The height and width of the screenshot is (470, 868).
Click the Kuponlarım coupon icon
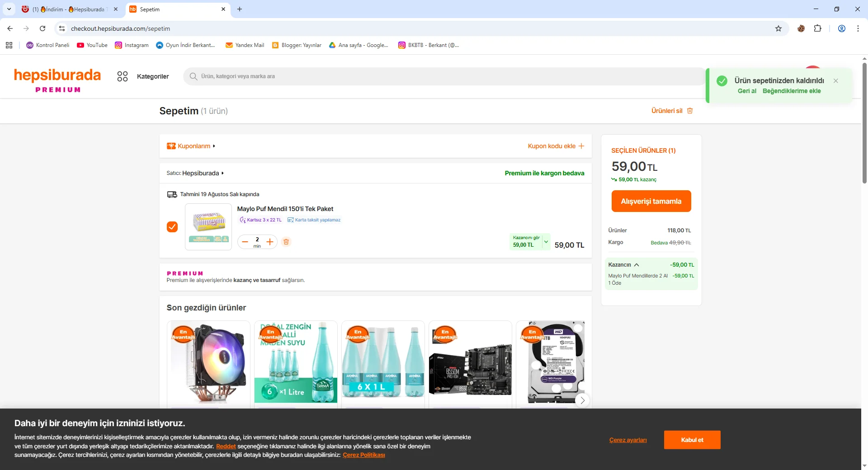pyautogui.click(x=171, y=146)
